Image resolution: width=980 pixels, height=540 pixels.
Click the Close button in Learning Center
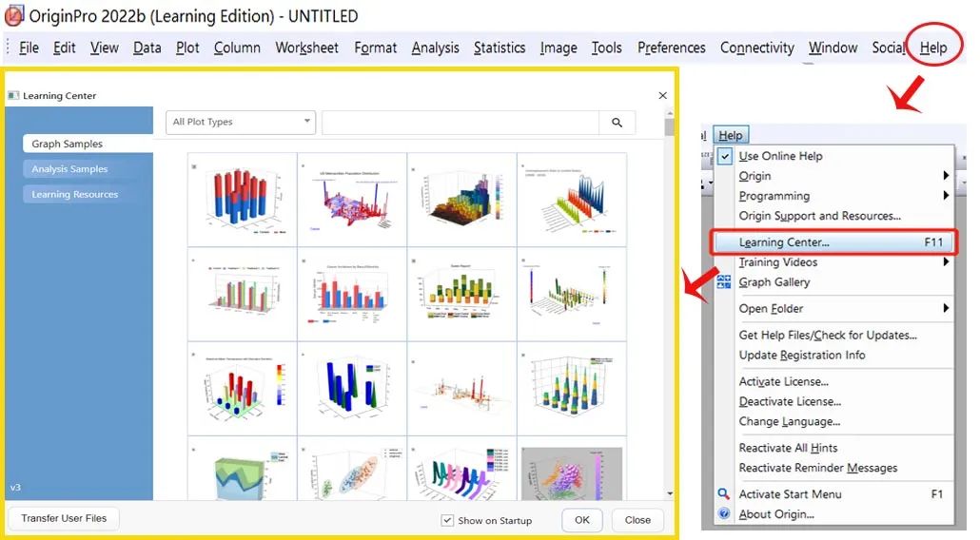(637, 520)
